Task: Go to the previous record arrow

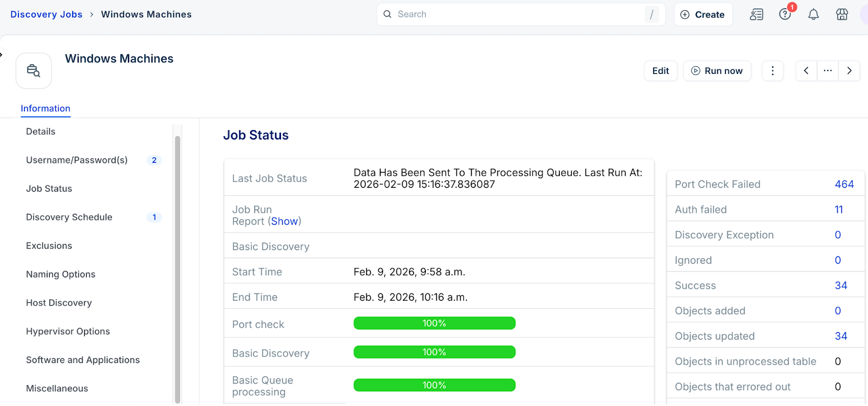Action: point(806,71)
